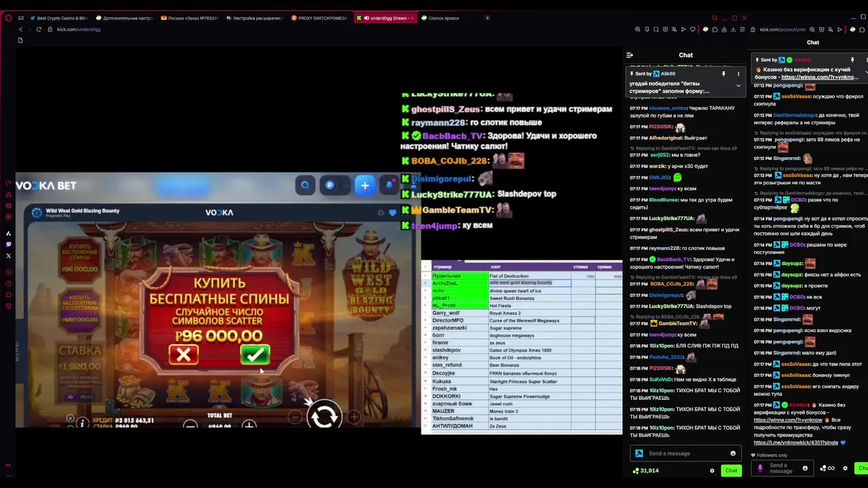The image size is (868, 488).
Task: Open the winna.com link in pinned KickBot message
Action: 819,77
